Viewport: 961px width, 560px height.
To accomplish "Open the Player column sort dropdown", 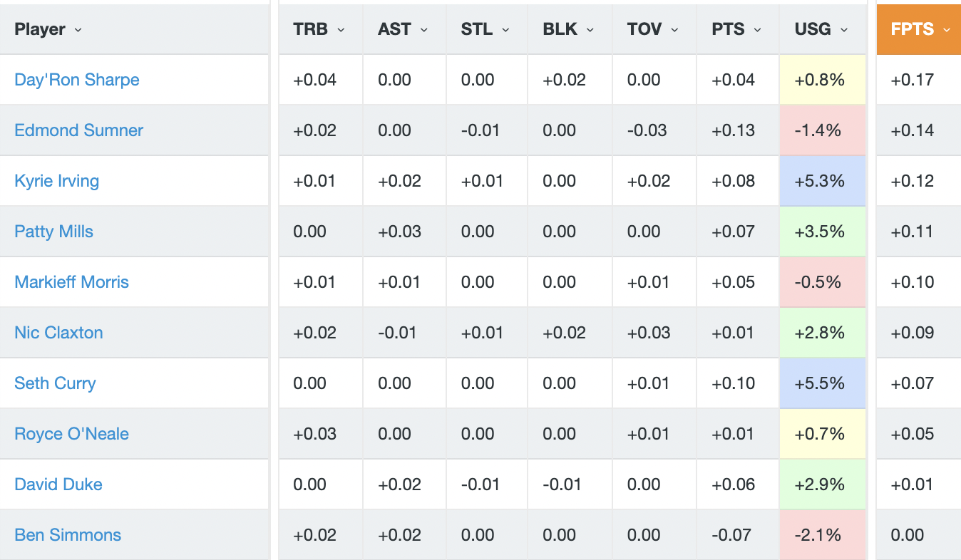I will coord(78,30).
